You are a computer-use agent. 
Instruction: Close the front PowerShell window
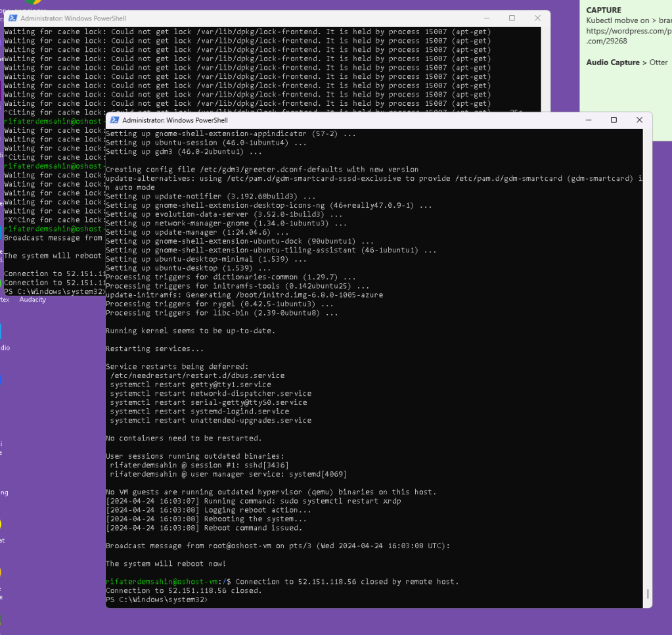(639, 120)
